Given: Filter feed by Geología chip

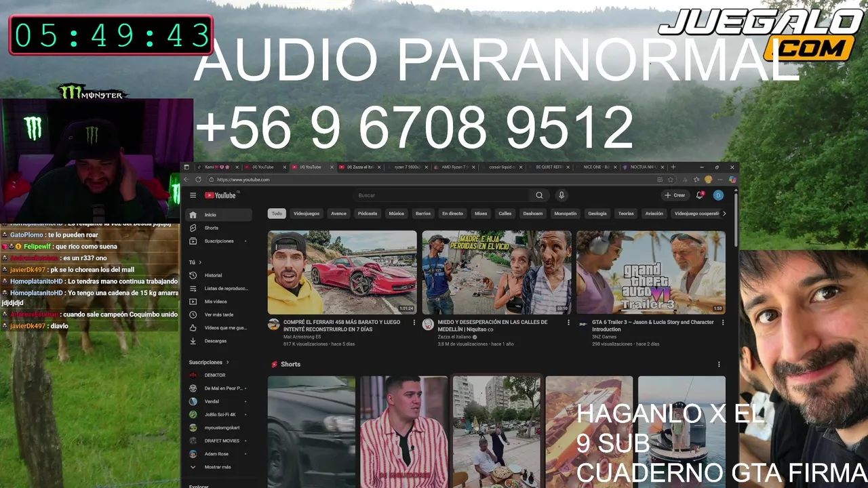Looking at the screenshot, I should 597,213.
